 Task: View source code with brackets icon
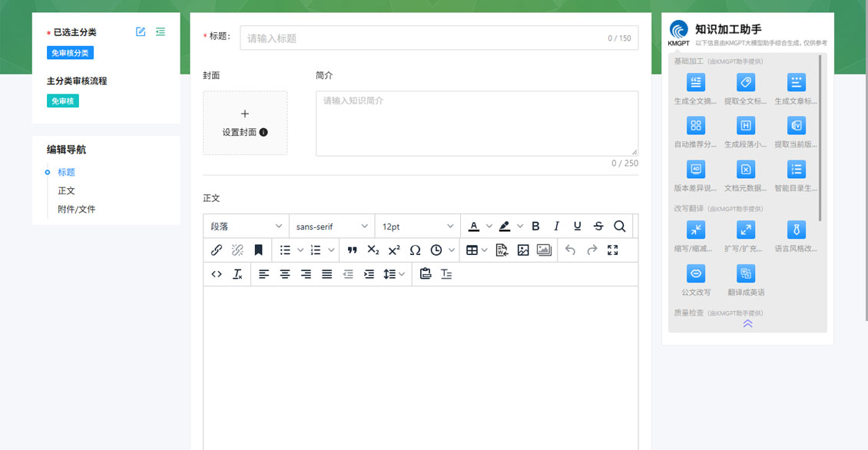(217, 273)
